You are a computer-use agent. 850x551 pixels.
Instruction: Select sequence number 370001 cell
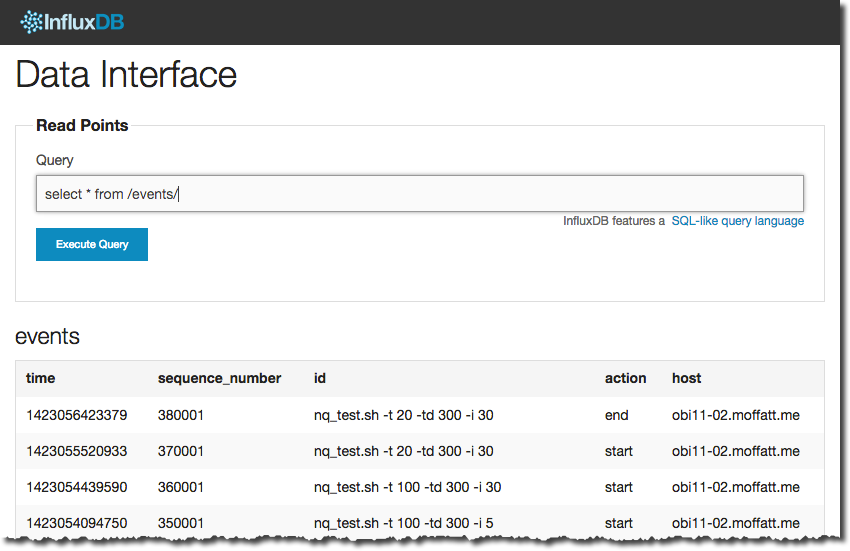(x=181, y=451)
